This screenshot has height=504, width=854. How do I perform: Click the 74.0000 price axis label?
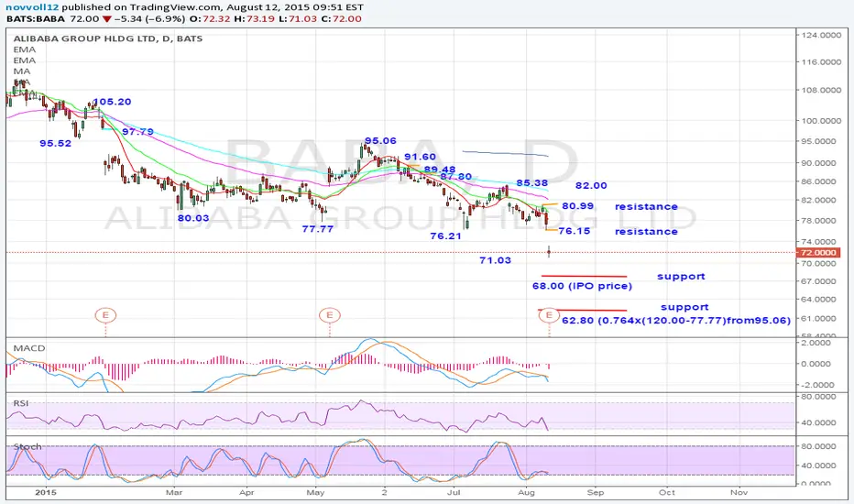tap(818, 241)
